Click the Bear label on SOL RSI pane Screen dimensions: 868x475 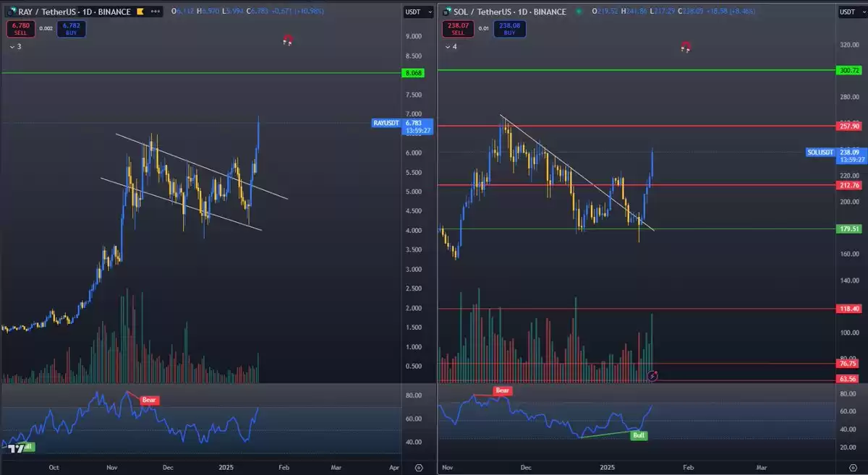click(503, 391)
